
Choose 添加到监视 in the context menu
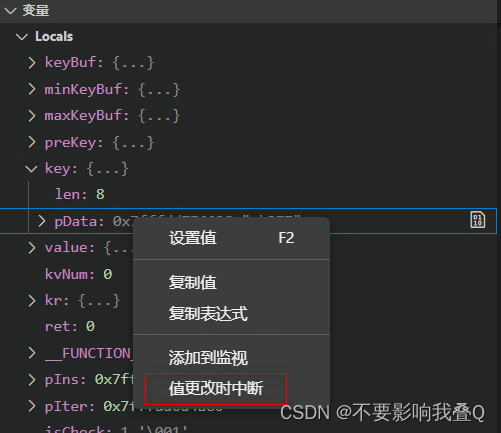[x=231, y=358]
